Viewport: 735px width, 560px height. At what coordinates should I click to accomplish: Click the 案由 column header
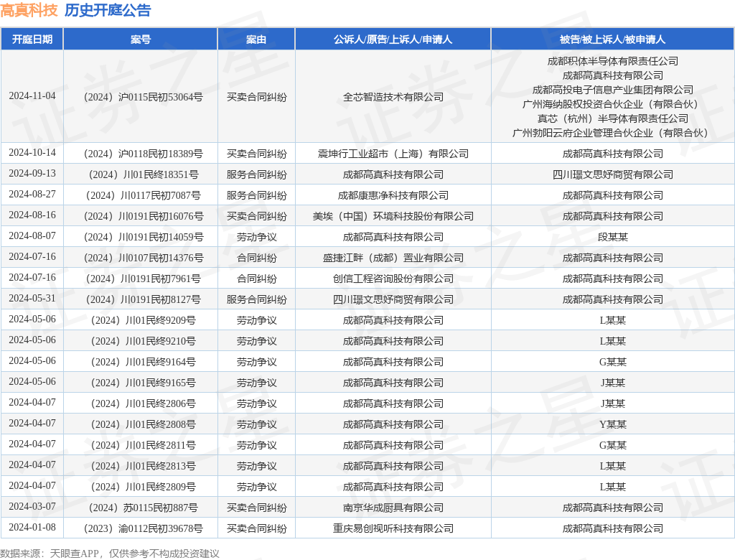pyautogui.click(x=256, y=39)
